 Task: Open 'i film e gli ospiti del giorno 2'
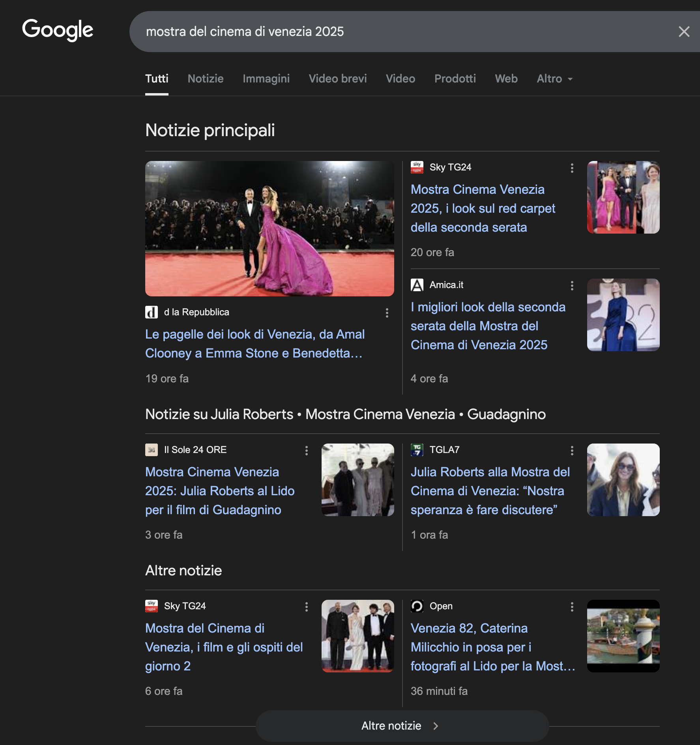[x=224, y=647]
